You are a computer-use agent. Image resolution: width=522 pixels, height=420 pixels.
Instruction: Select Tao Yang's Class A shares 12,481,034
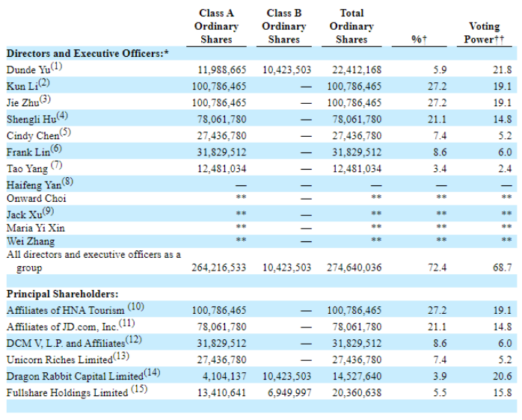pos(221,169)
